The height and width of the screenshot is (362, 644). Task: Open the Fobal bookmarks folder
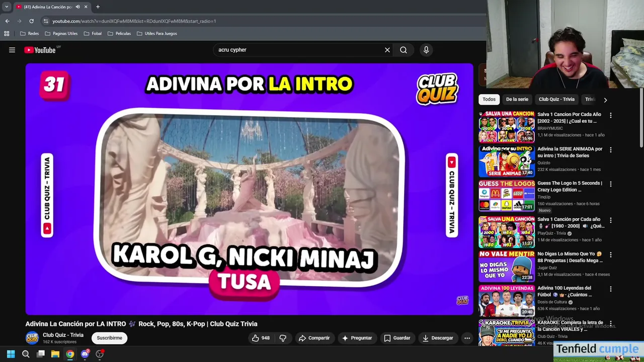point(93,33)
